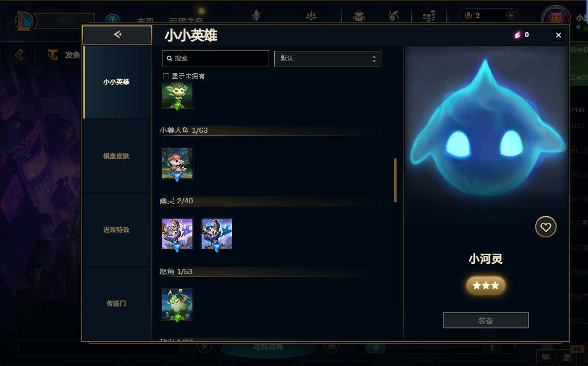Click the three-star level button
588x366 pixels.
click(485, 286)
